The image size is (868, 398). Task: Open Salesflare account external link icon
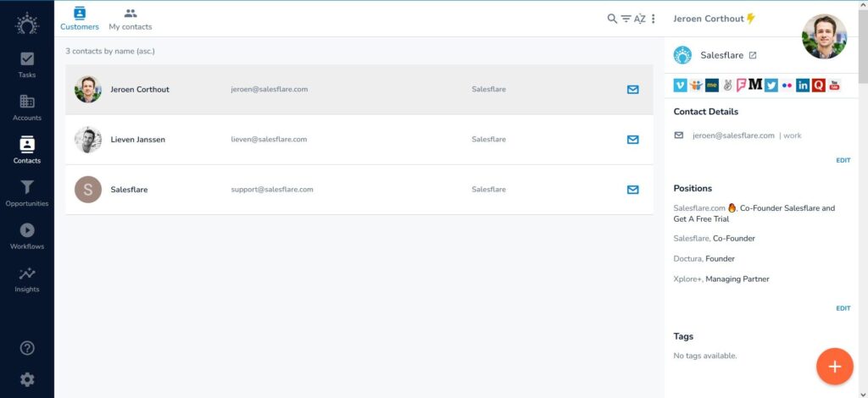tap(753, 55)
